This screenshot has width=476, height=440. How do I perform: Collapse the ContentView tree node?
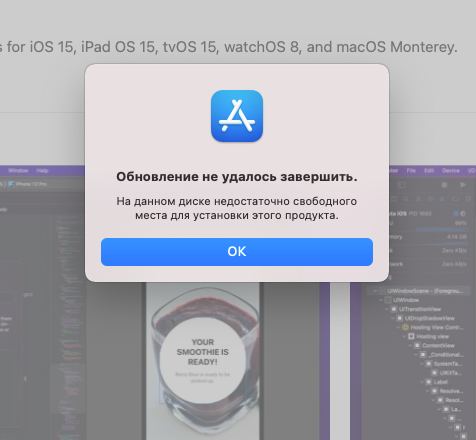click(x=411, y=345)
